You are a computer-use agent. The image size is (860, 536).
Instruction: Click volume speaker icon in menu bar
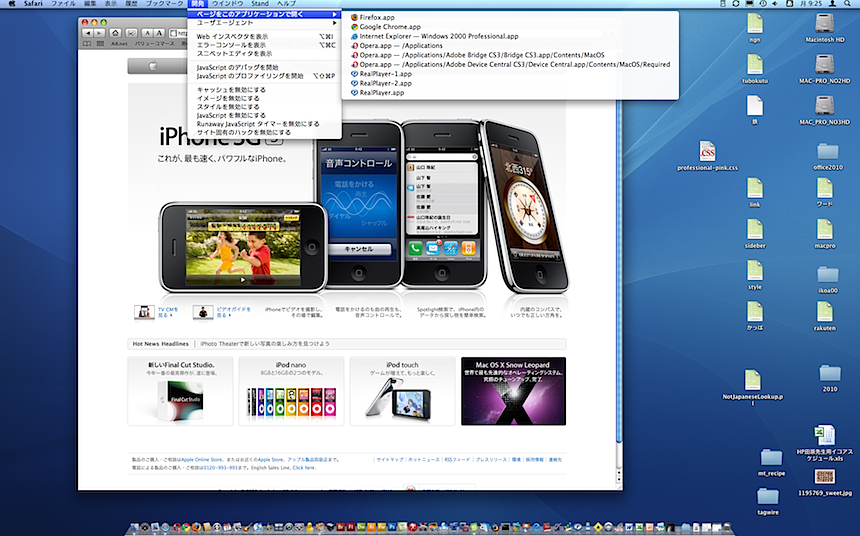click(x=775, y=3)
